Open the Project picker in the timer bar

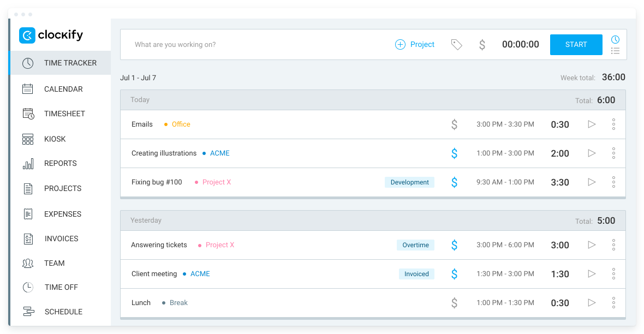[x=415, y=44]
